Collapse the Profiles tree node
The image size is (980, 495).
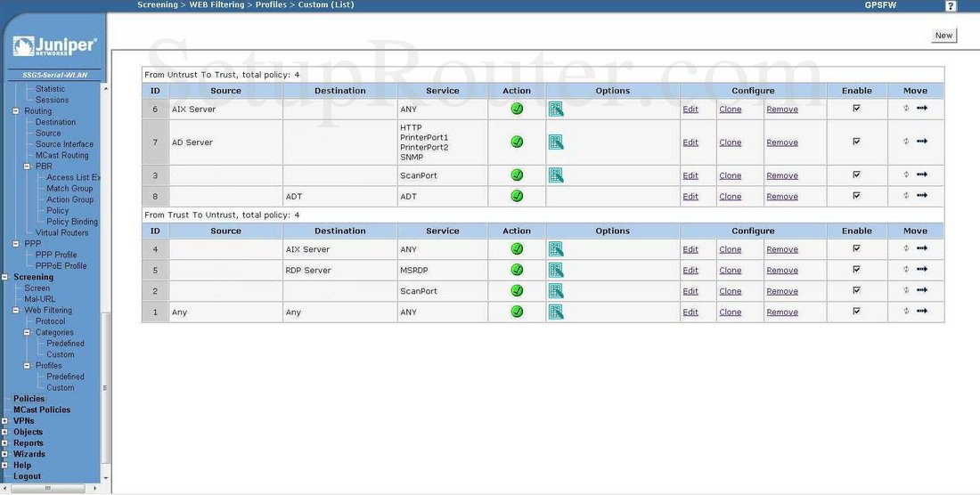tap(27, 366)
